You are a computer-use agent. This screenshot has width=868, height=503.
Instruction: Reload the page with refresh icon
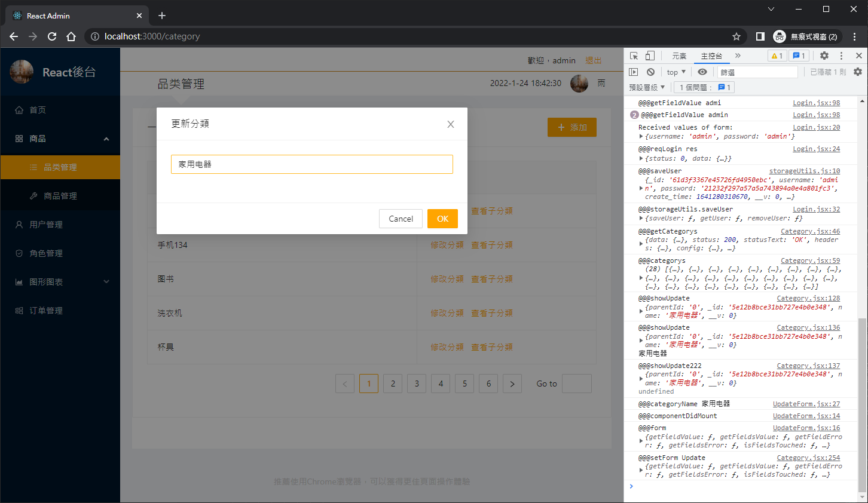52,36
